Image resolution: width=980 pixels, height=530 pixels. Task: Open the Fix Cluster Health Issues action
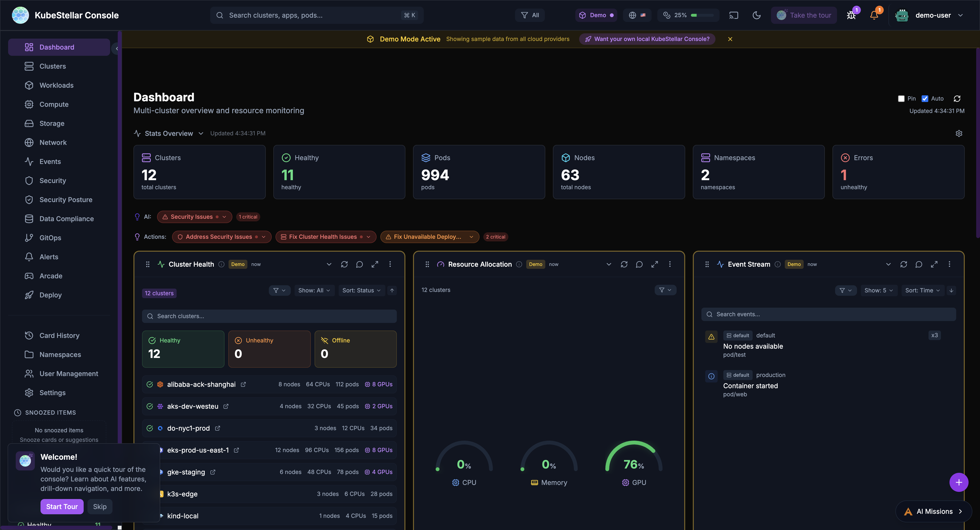point(325,237)
